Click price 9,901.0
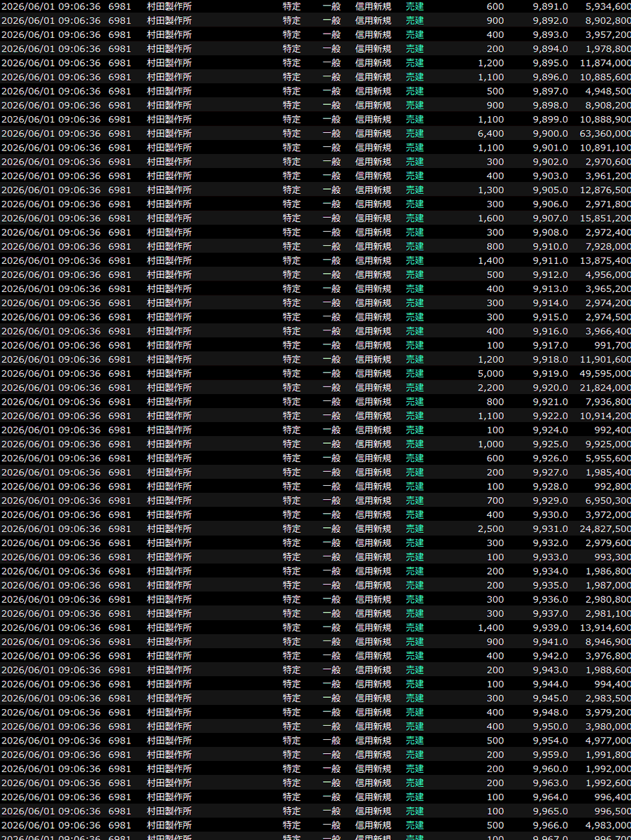The image size is (631, 840). point(550,148)
